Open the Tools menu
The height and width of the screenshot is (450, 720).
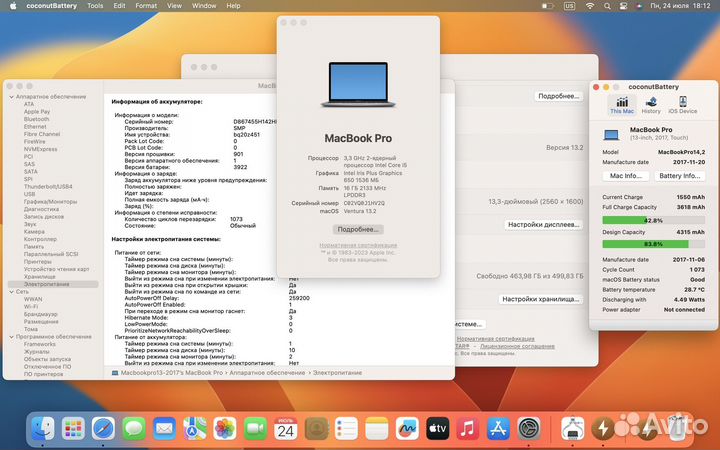point(95,6)
